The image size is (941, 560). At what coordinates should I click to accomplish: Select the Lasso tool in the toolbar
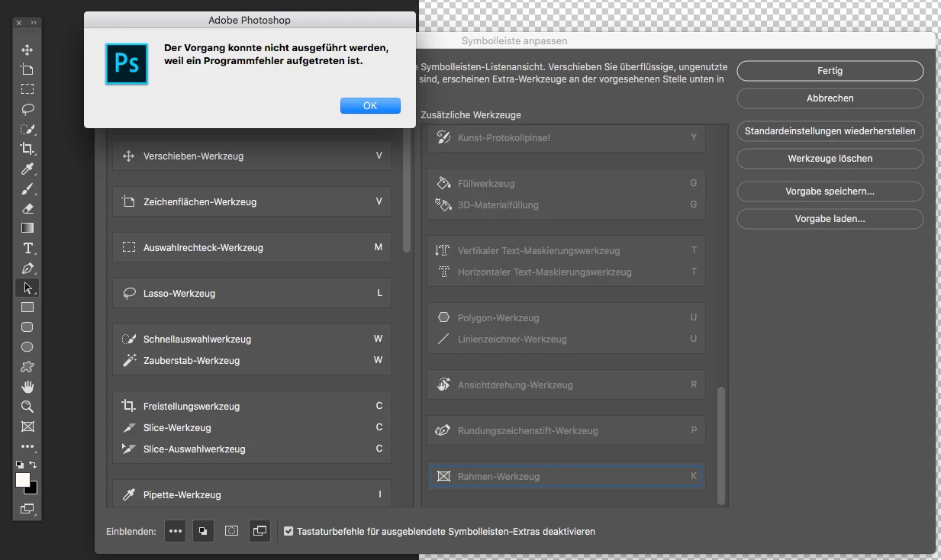(x=27, y=109)
